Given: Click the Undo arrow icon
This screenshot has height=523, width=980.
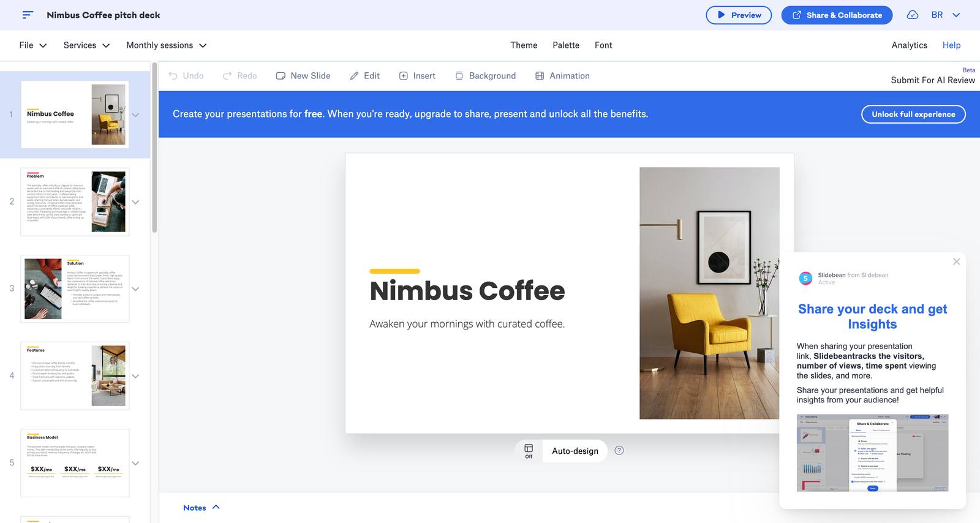Looking at the screenshot, I should coord(173,76).
